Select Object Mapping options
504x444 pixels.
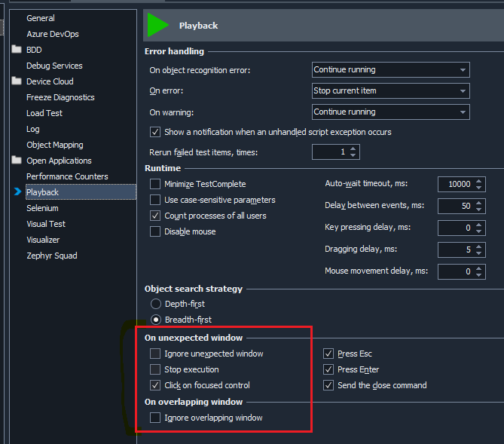(x=55, y=145)
